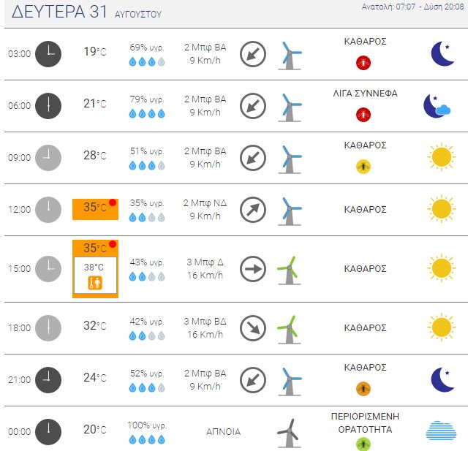Click the humidity droplets at 06:00
Viewport: 476px width, 451px height.
coord(147,114)
